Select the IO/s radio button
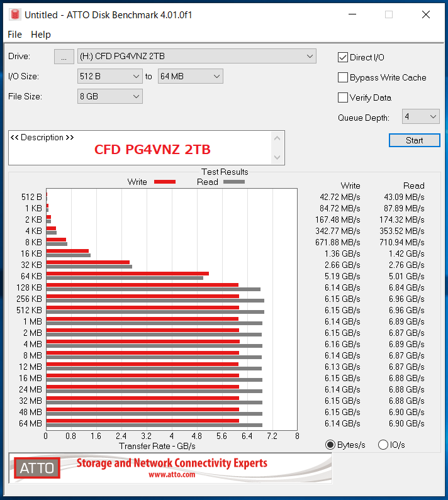The width and height of the screenshot is (448, 500). point(383,445)
